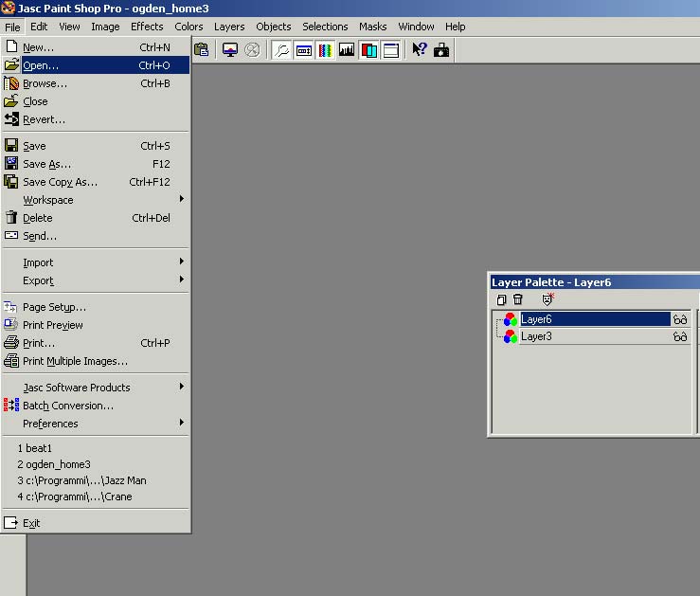The width and height of the screenshot is (700, 596).
Task: Toggle the Overview window toolbar icon
Action: (390, 49)
